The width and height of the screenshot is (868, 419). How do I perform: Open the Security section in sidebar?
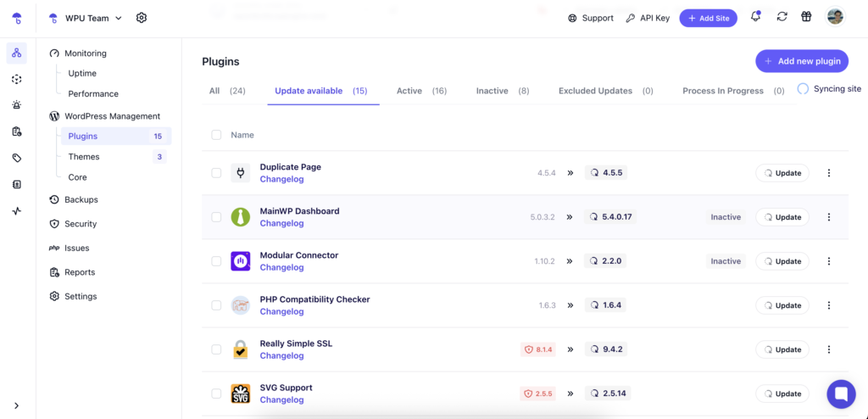(x=73, y=224)
